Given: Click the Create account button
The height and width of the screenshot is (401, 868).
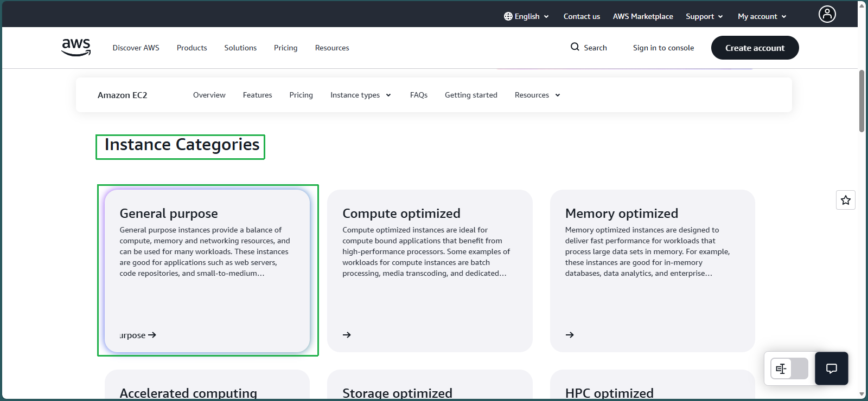Looking at the screenshot, I should 755,48.
